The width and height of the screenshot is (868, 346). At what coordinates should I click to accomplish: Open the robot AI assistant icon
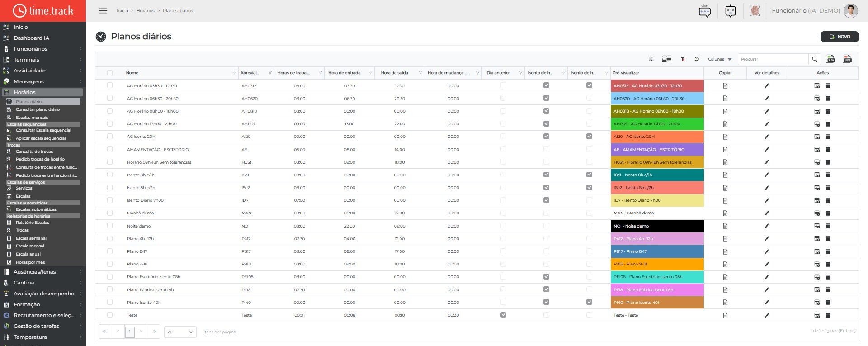(731, 10)
